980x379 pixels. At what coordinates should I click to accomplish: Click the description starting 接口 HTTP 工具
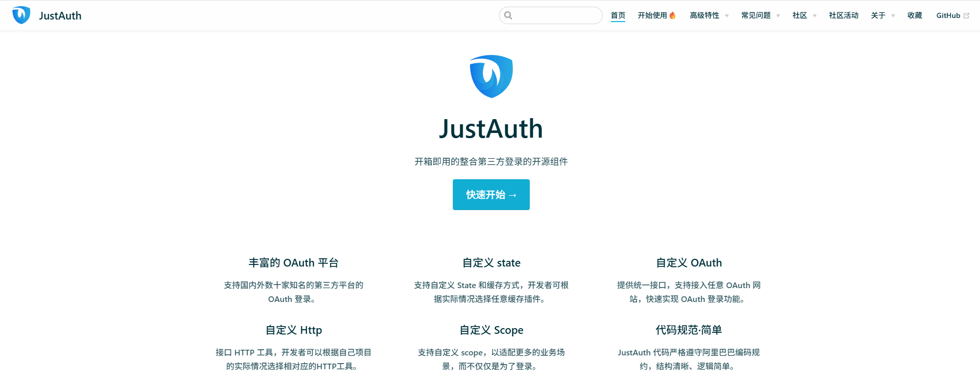click(x=294, y=359)
